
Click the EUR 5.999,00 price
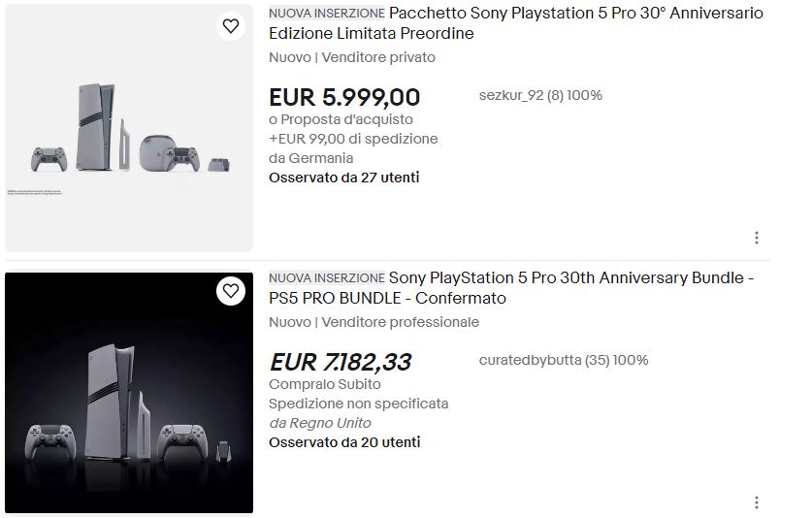click(x=344, y=97)
